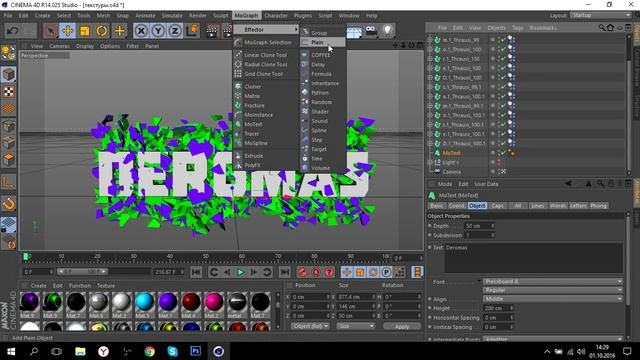Select Camera object in object list
The image size is (640, 360).
click(x=452, y=172)
